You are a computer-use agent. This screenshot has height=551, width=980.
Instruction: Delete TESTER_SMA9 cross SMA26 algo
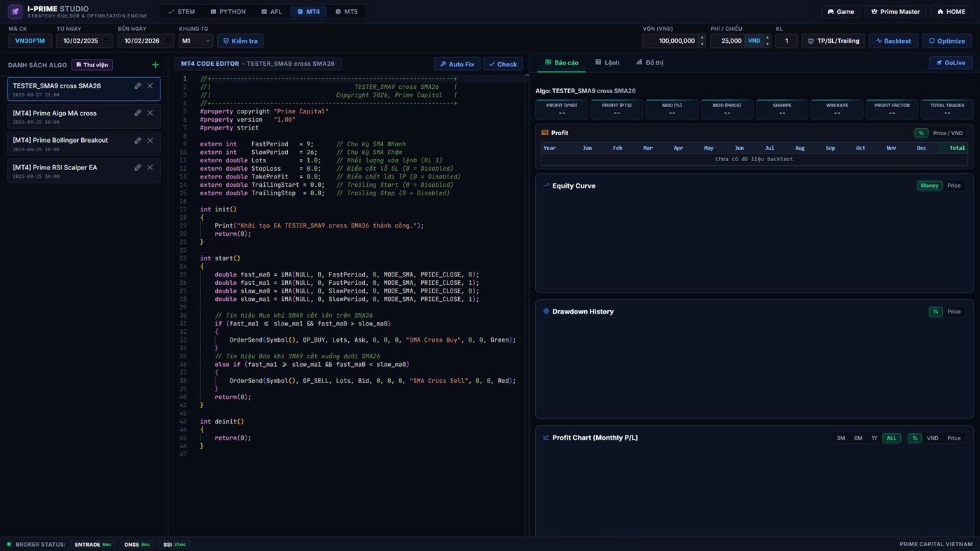(x=150, y=86)
